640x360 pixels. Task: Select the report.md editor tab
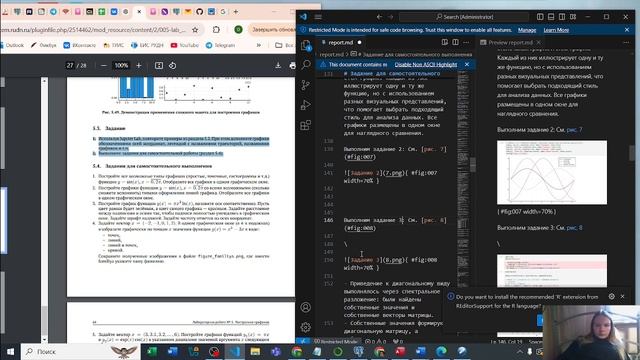click(341, 42)
